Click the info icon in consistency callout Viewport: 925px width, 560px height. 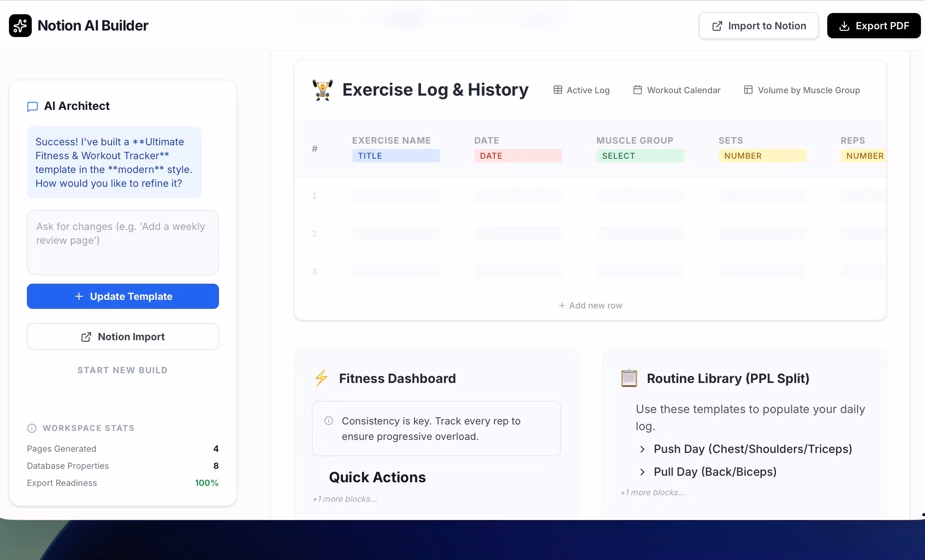pos(329,421)
